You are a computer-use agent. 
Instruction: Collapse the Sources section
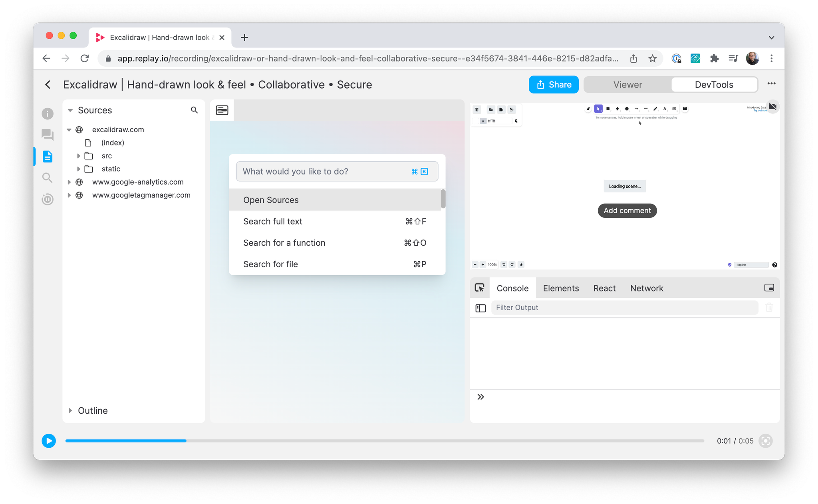click(70, 110)
